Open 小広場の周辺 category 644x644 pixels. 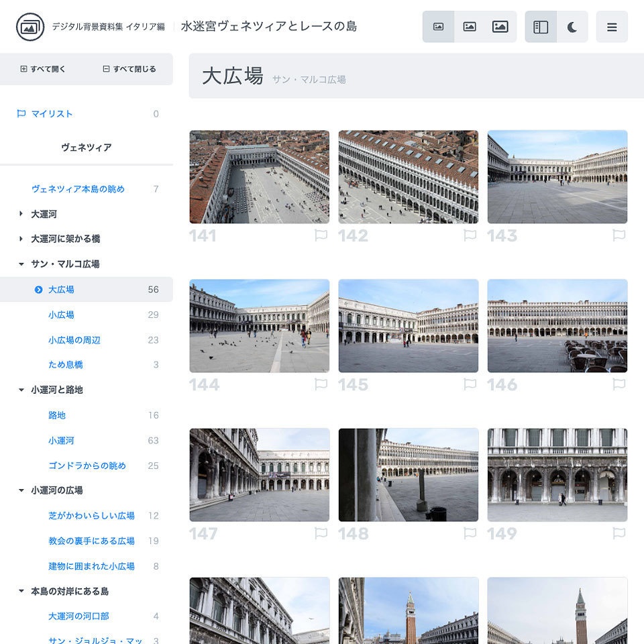click(74, 340)
